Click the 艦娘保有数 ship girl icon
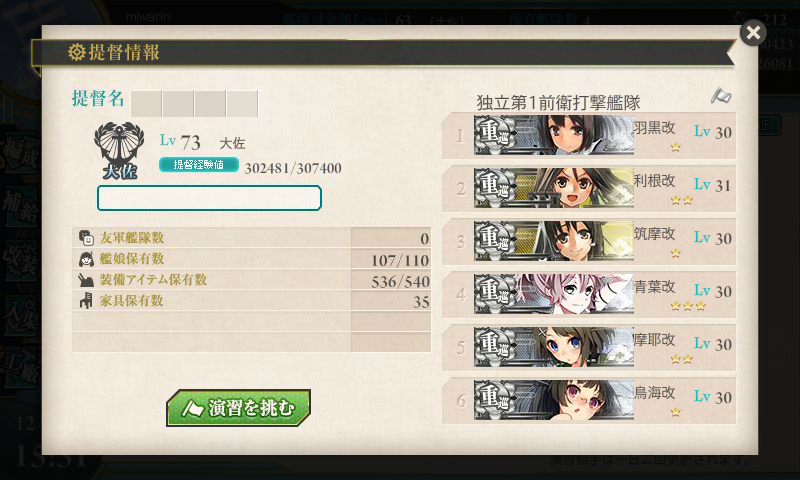The height and width of the screenshot is (480, 800). point(86,259)
